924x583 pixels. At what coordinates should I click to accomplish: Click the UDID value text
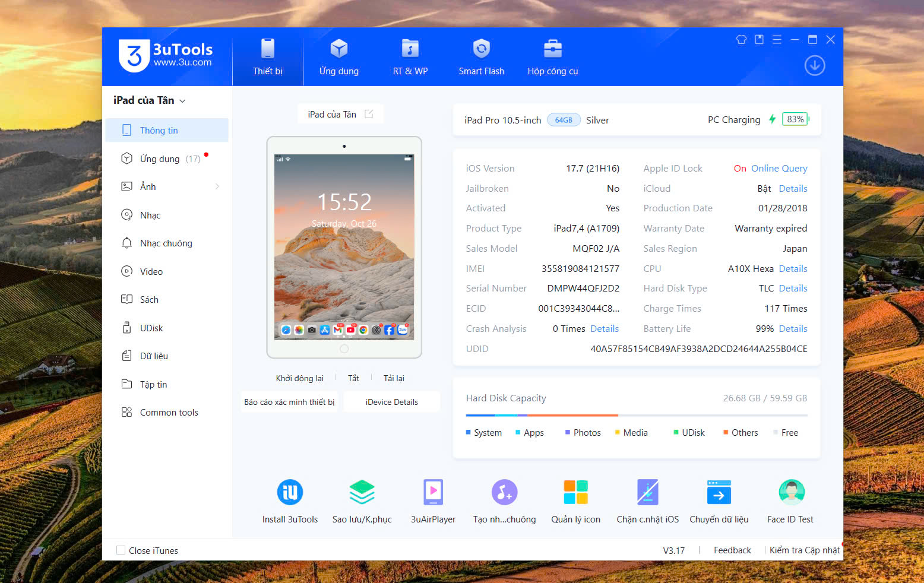[699, 348]
